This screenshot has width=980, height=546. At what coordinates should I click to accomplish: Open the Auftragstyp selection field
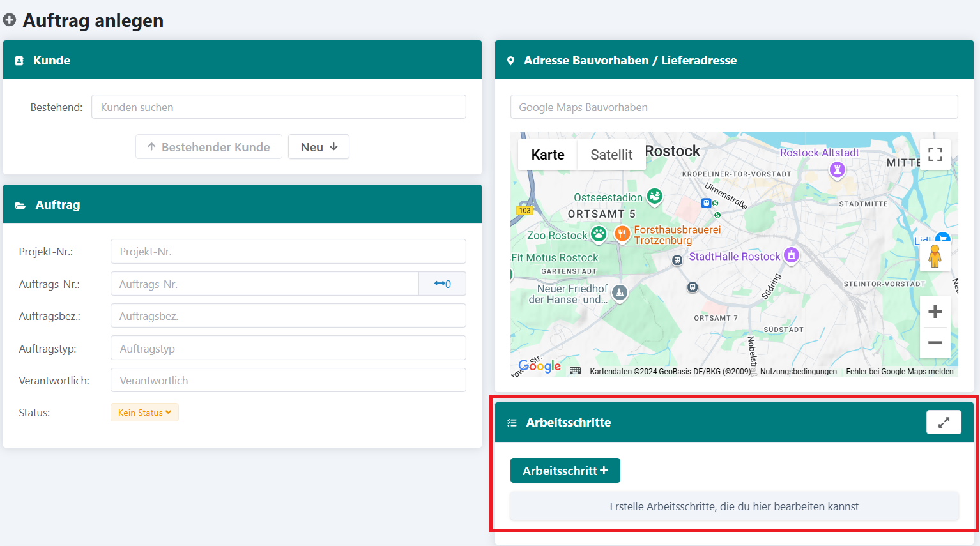click(x=288, y=349)
